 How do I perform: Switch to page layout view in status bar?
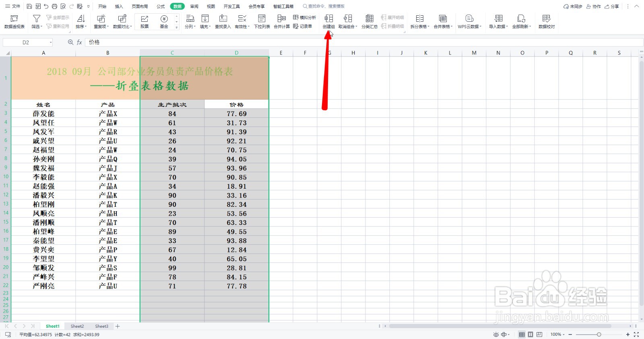(530, 335)
